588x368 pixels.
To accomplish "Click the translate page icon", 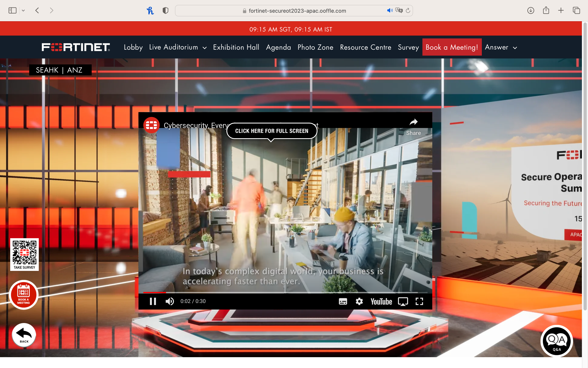I will (x=399, y=10).
